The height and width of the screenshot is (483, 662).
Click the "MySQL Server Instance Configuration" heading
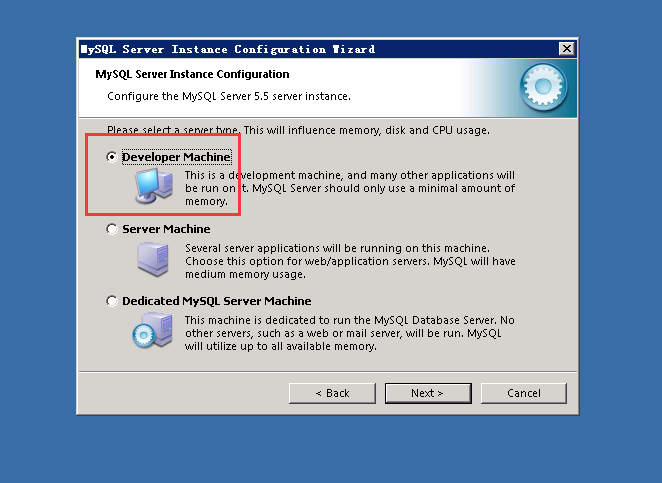(x=192, y=74)
